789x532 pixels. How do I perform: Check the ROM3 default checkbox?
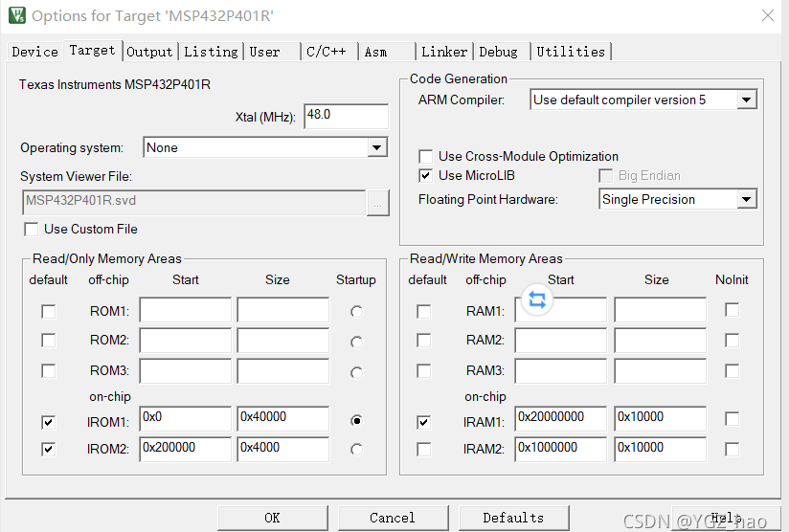tap(48, 371)
